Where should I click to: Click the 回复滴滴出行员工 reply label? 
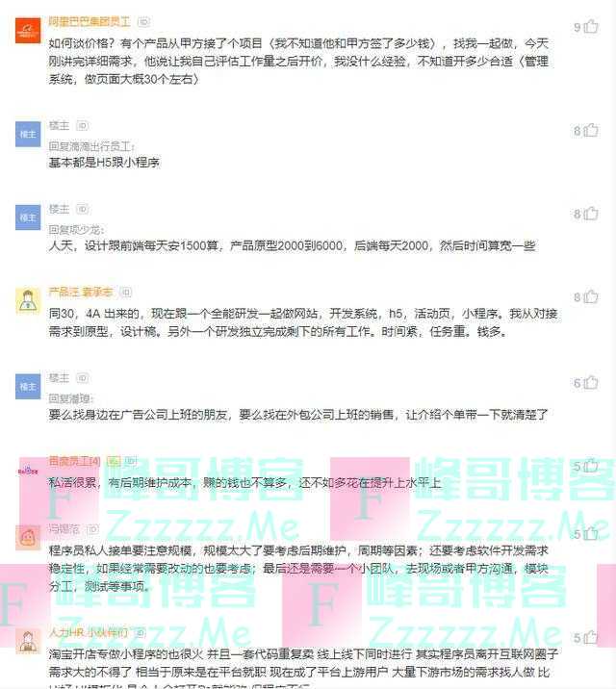tap(91, 146)
